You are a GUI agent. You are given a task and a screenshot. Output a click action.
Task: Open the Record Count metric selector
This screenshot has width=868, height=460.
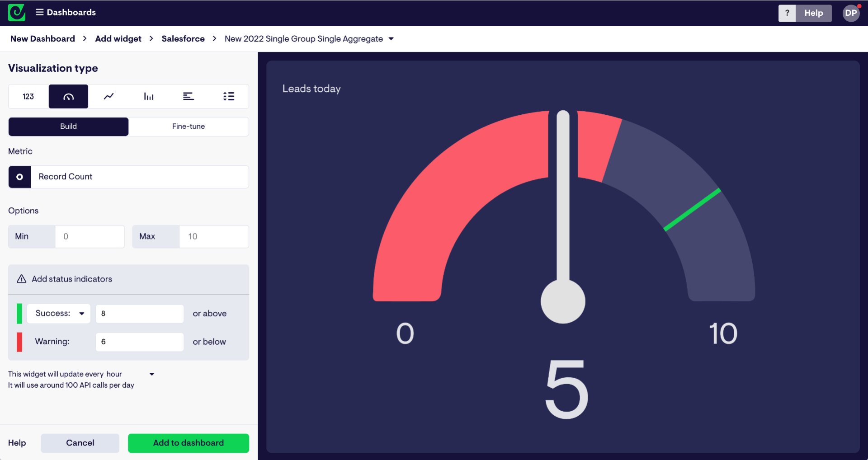pos(140,177)
